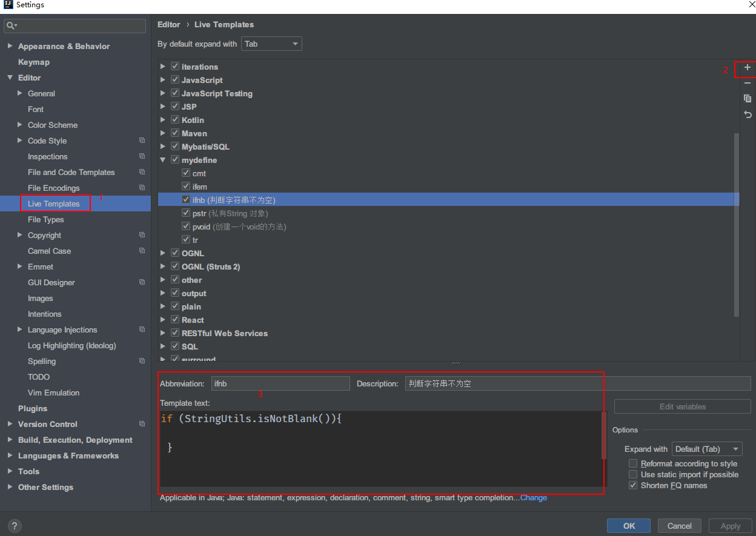The image size is (756, 536).
Task: Click the Cancel button
Action: click(x=679, y=526)
